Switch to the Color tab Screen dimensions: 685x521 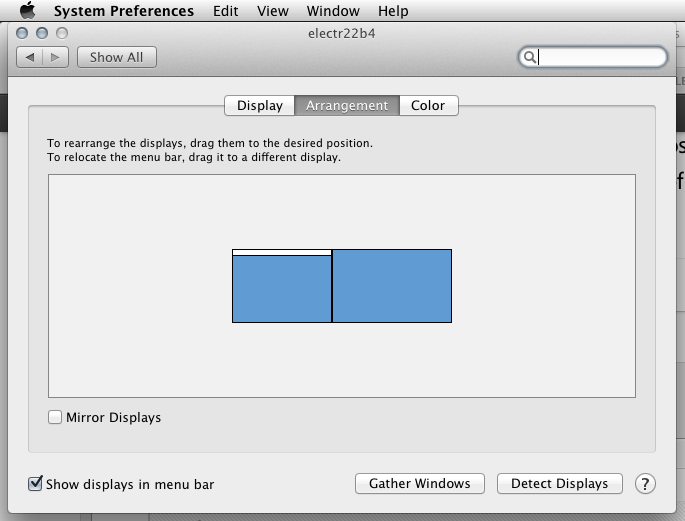point(428,105)
